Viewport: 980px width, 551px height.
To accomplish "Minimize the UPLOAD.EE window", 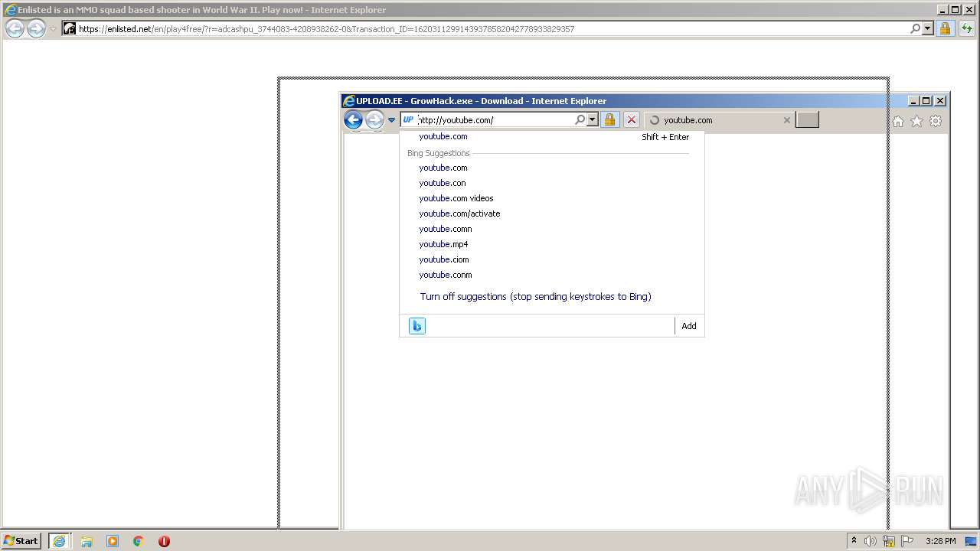I will point(914,100).
